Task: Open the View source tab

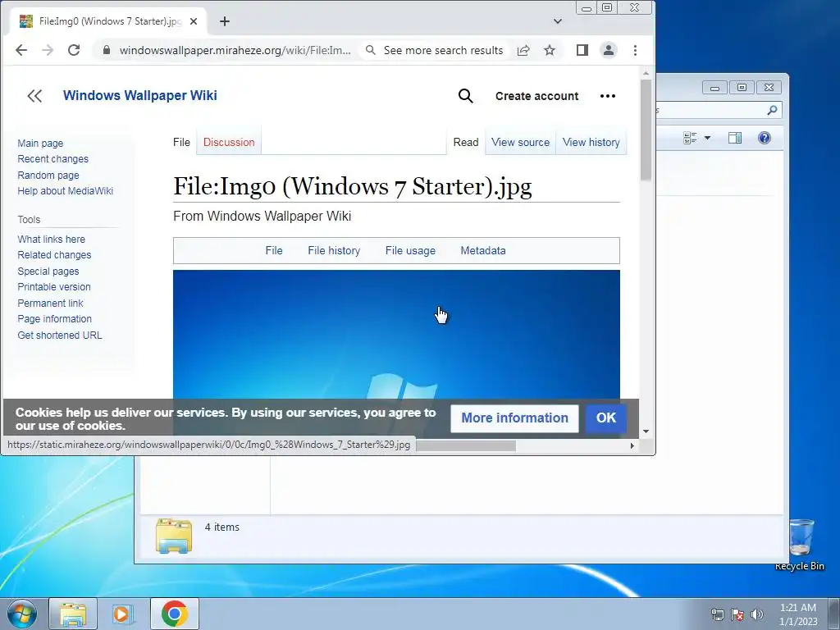Action: pyautogui.click(x=520, y=142)
